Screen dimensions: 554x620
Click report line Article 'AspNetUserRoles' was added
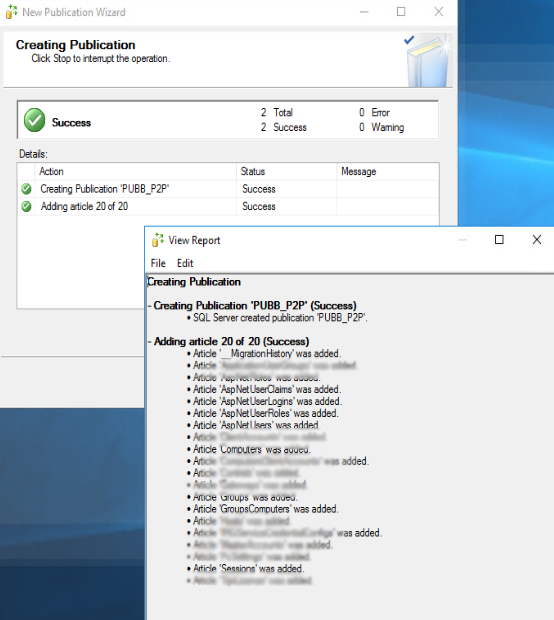coord(266,413)
